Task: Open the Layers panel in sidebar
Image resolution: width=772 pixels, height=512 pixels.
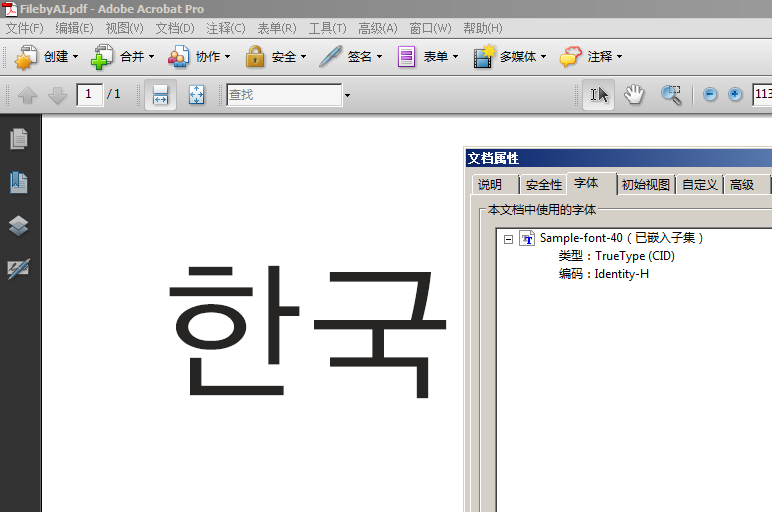Action: [x=19, y=226]
